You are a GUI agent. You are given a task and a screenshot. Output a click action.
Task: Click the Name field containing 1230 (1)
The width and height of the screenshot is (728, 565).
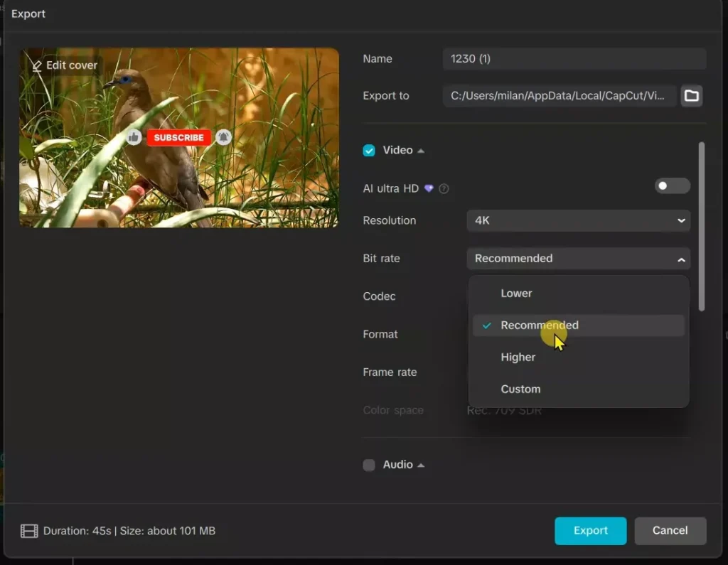tap(573, 59)
